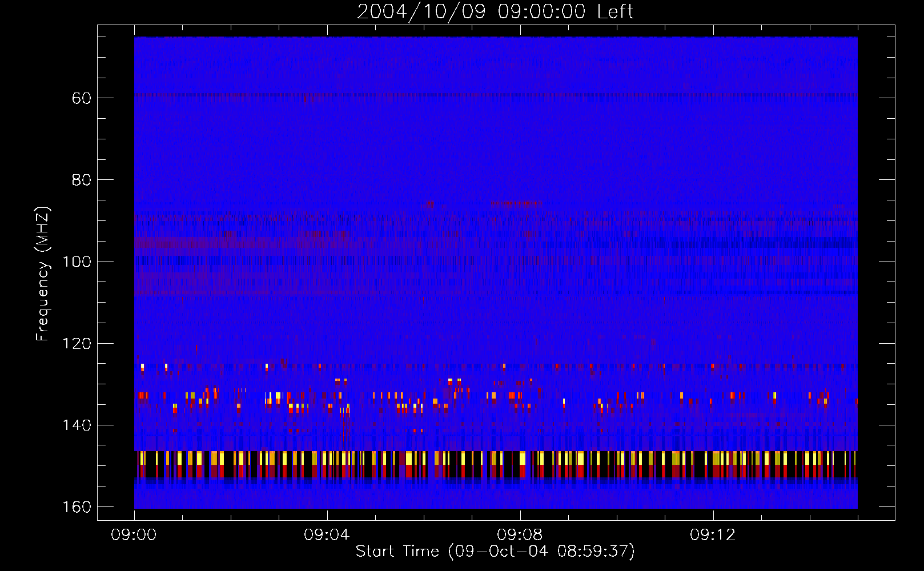Click the 60 frequency tick label

click(x=82, y=98)
